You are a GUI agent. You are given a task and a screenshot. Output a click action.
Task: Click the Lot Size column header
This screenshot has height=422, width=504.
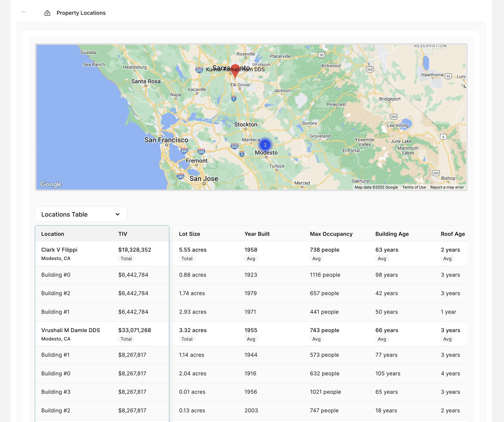pos(189,234)
